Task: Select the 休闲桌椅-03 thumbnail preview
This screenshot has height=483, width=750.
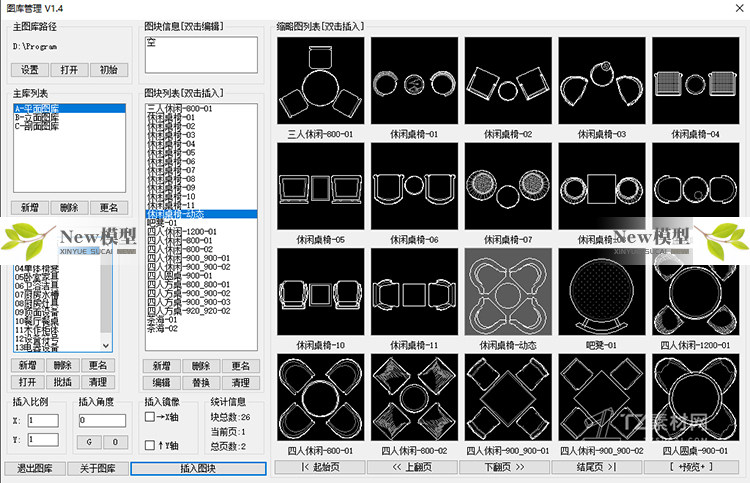Action: click(x=602, y=80)
